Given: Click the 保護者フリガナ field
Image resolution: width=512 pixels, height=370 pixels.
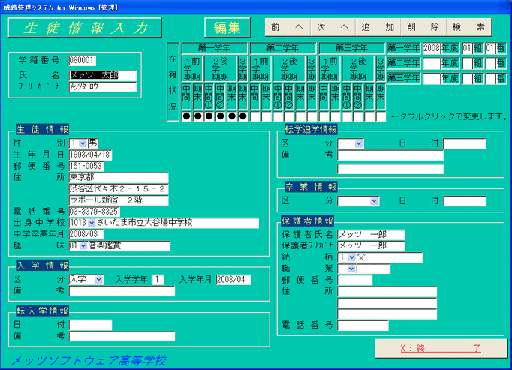Looking at the screenshot, I should point(371,246).
